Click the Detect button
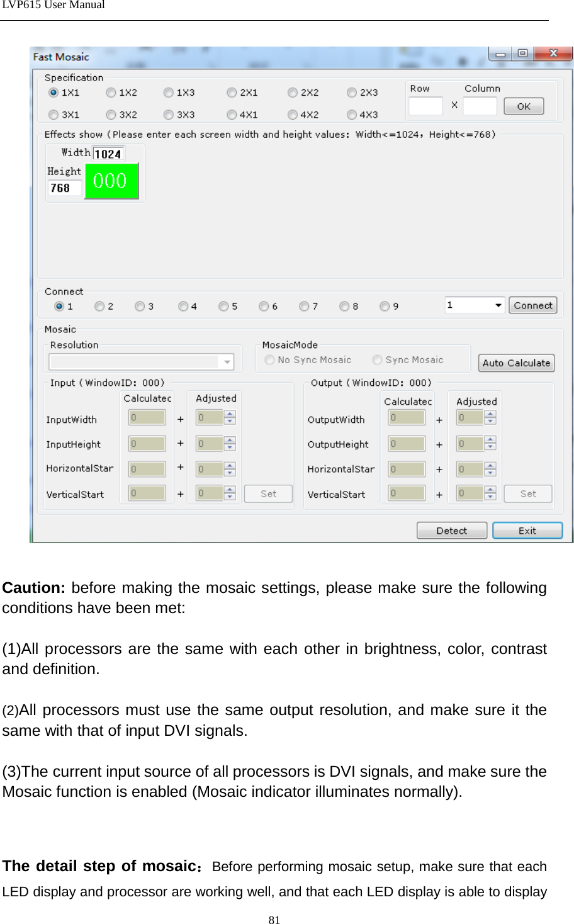This screenshot has width=574, height=924. [452, 531]
